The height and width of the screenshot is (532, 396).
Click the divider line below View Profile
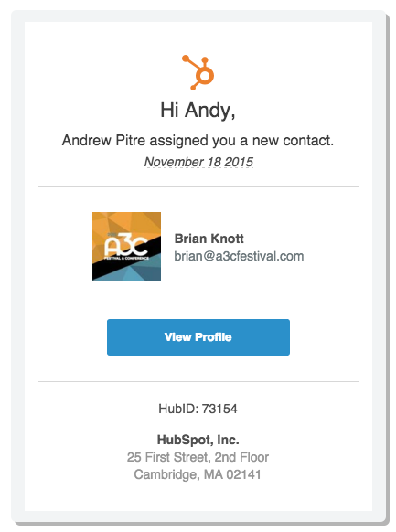tap(198, 381)
